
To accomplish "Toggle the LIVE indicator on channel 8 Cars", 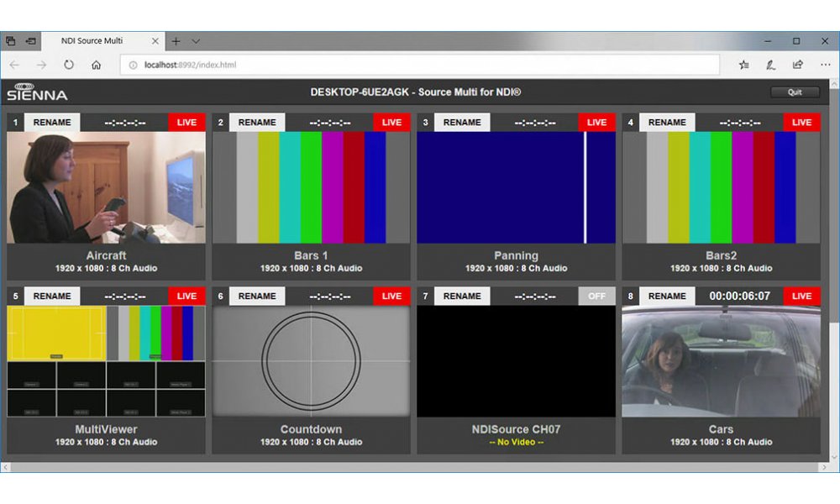I will pos(801,297).
